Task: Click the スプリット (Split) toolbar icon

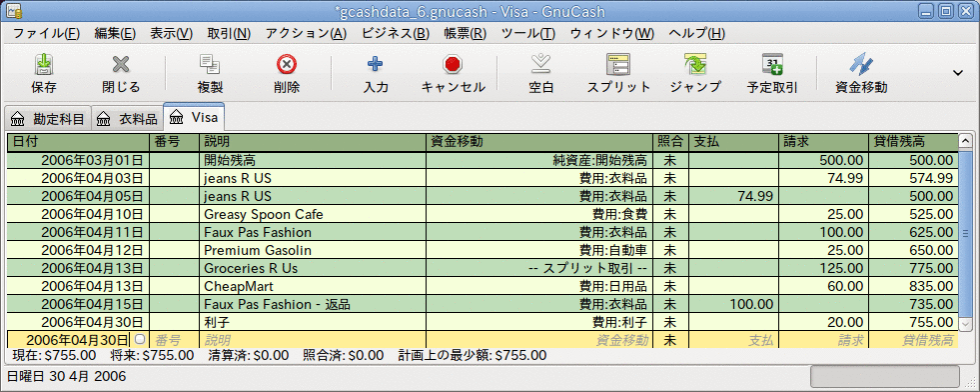Action: (618, 64)
